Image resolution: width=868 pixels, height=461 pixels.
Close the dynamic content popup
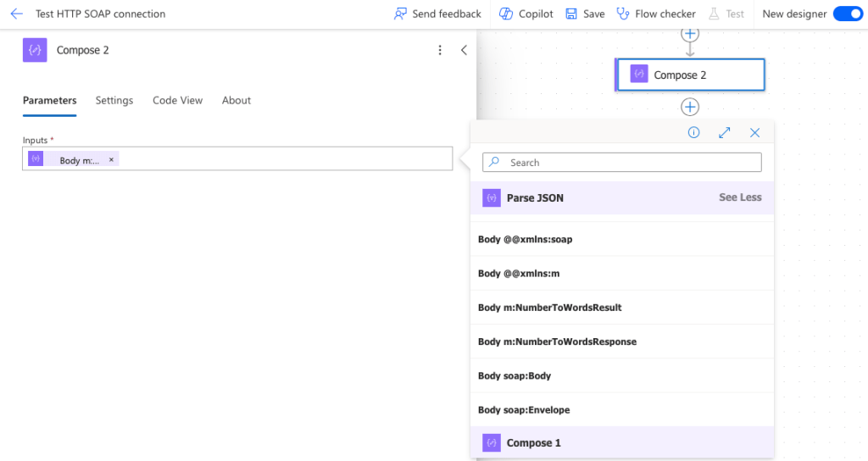[x=754, y=132]
